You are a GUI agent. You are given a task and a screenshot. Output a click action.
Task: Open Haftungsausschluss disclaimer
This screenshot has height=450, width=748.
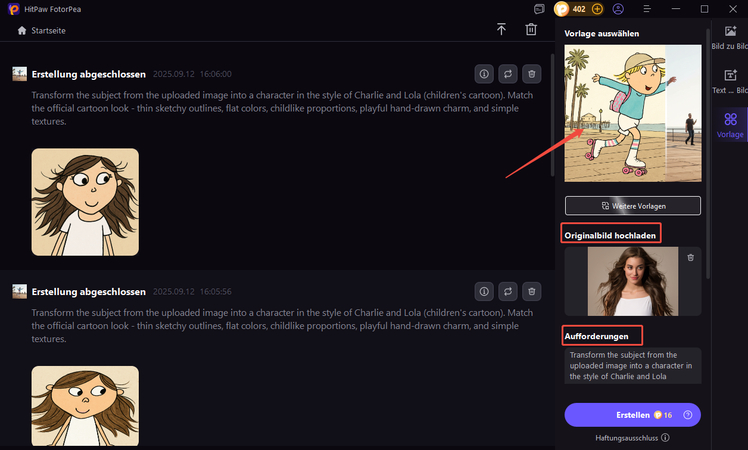pos(632,438)
